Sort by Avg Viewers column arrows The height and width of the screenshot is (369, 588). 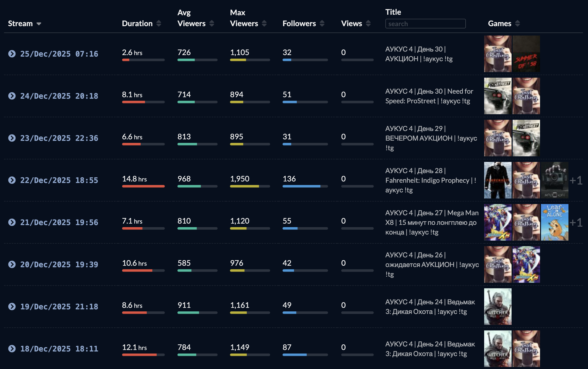(x=212, y=24)
